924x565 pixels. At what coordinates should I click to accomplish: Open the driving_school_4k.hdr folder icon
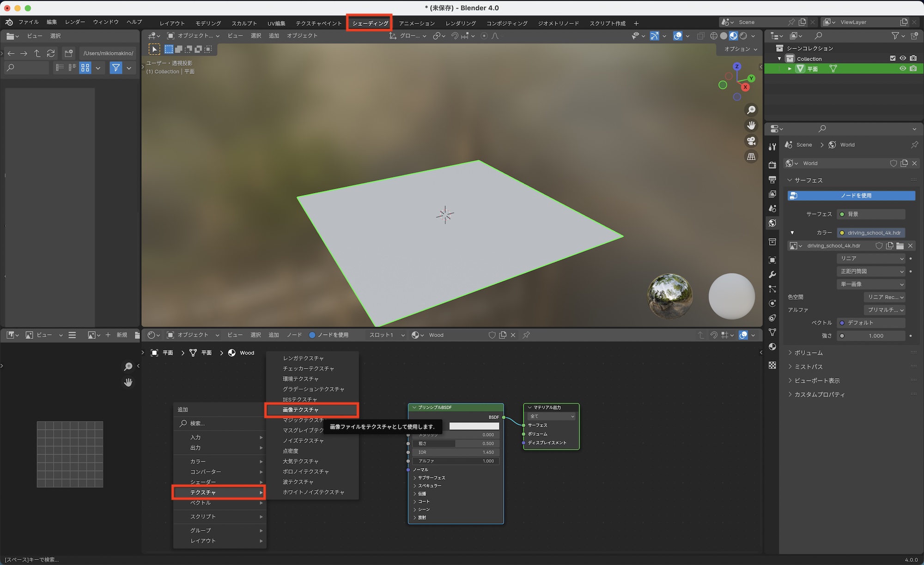[x=900, y=246]
